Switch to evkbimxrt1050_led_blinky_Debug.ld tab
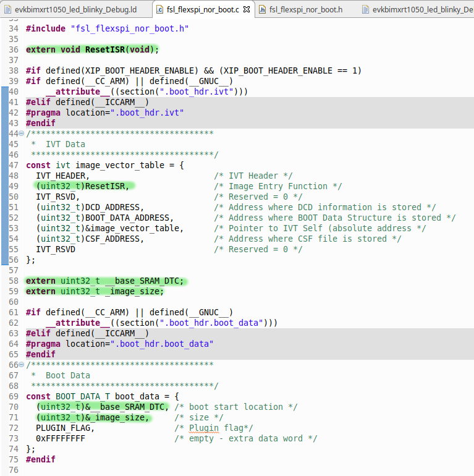Image resolution: width=474 pixels, height=476 pixels. tap(75, 10)
